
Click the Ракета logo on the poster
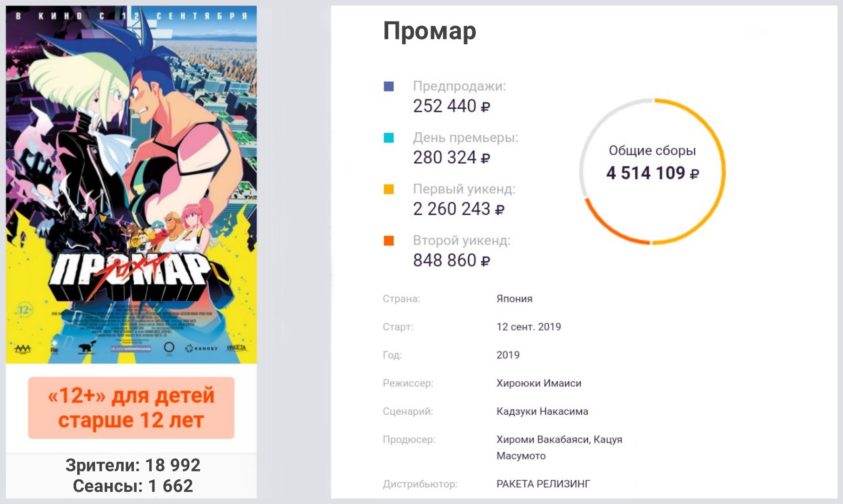tap(236, 348)
